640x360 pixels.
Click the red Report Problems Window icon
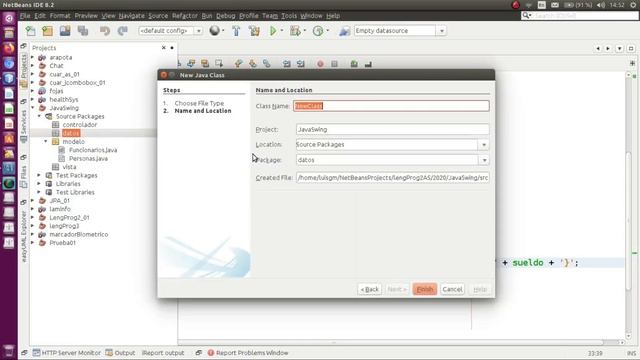click(x=211, y=353)
